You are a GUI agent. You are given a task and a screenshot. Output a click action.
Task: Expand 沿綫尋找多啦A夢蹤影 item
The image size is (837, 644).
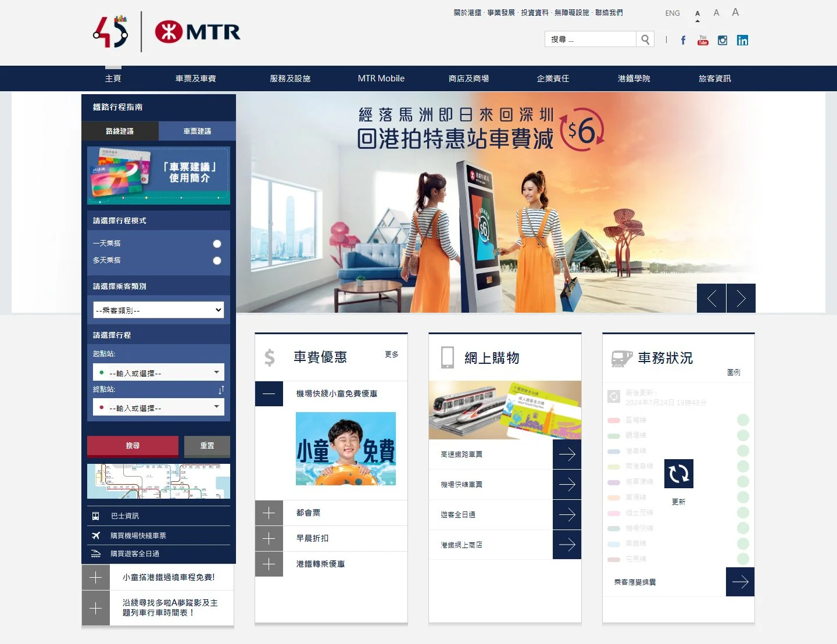[x=96, y=608]
